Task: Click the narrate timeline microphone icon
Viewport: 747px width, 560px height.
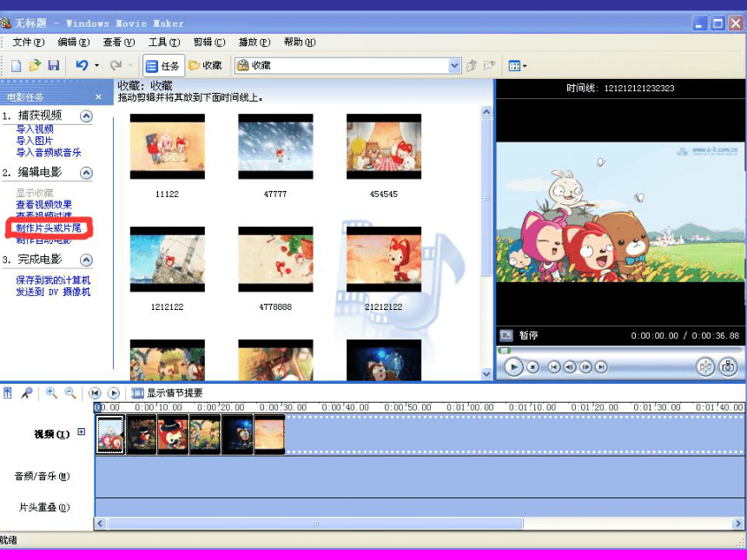Action: tap(27, 392)
